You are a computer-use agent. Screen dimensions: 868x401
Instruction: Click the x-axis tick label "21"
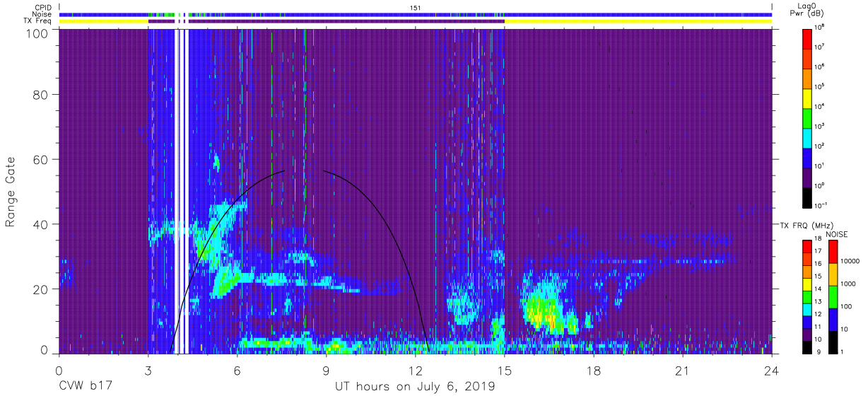[x=683, y=371]
